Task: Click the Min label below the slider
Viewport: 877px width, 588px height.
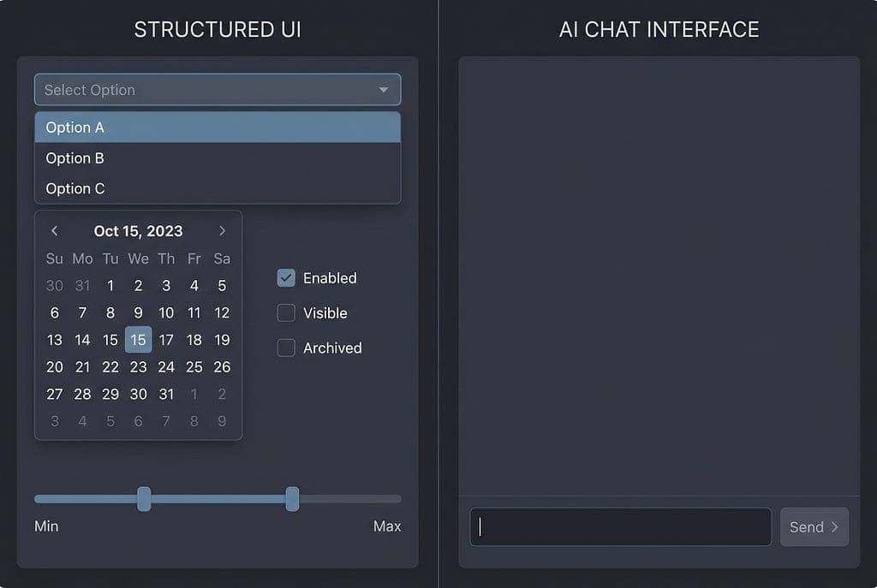Action: pyautogui.click(x=45, y=527)
